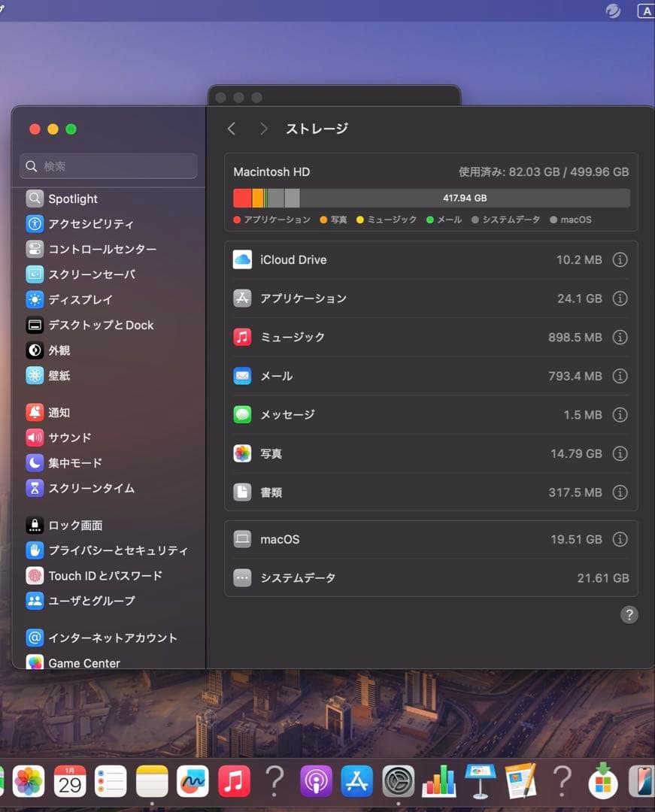Click the アプリケーション segment of the storage bar
This screenshot has width=655, height=812.
pyautogui.click(x=241, y=198)
